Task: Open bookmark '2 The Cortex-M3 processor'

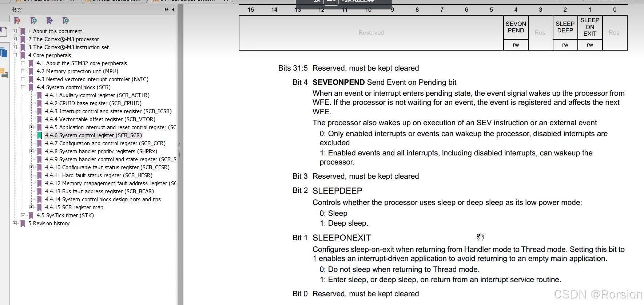Action: pyautogui.click(x=64, y=39)
